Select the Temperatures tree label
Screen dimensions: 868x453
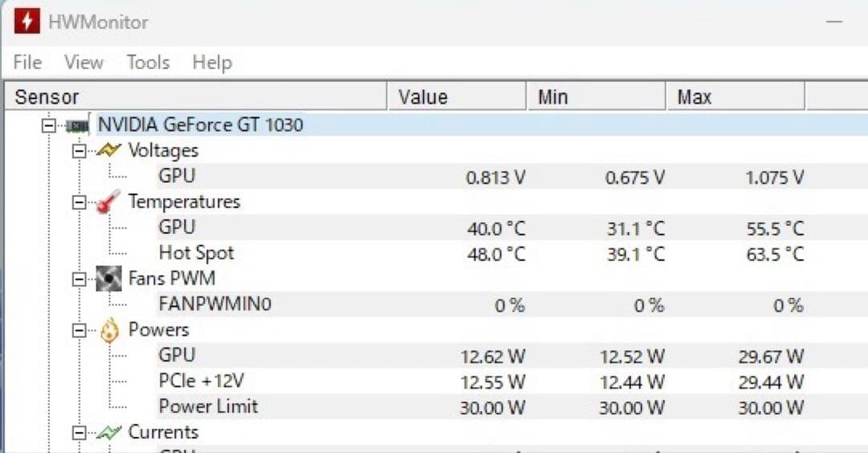pos(184,202)
